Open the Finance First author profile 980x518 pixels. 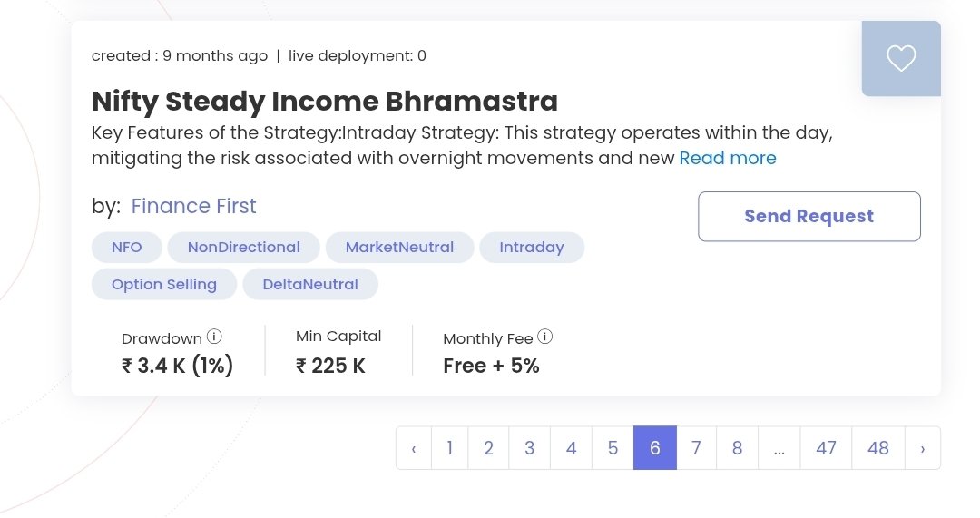point(194,206)
